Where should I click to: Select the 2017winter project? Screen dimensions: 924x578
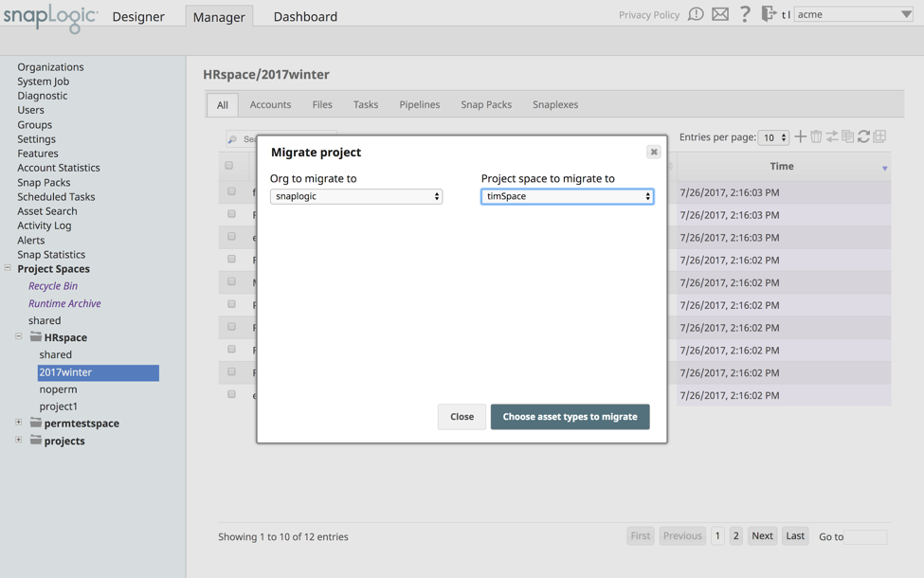(x=99, y=372)
